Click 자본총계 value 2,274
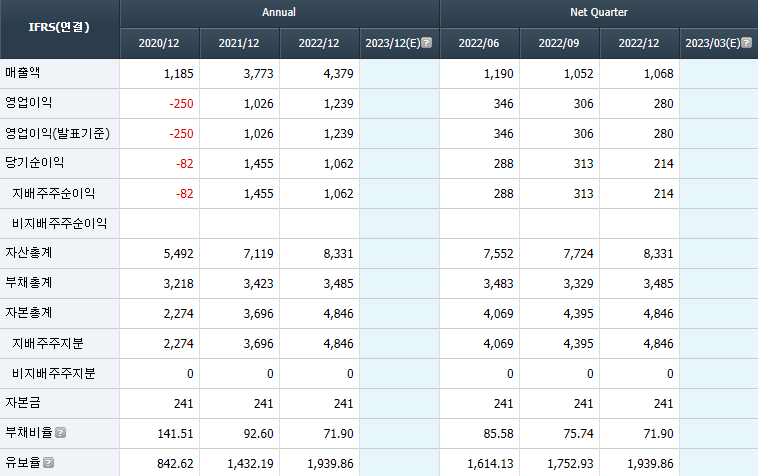758x476 pixels. click(178, 313)
